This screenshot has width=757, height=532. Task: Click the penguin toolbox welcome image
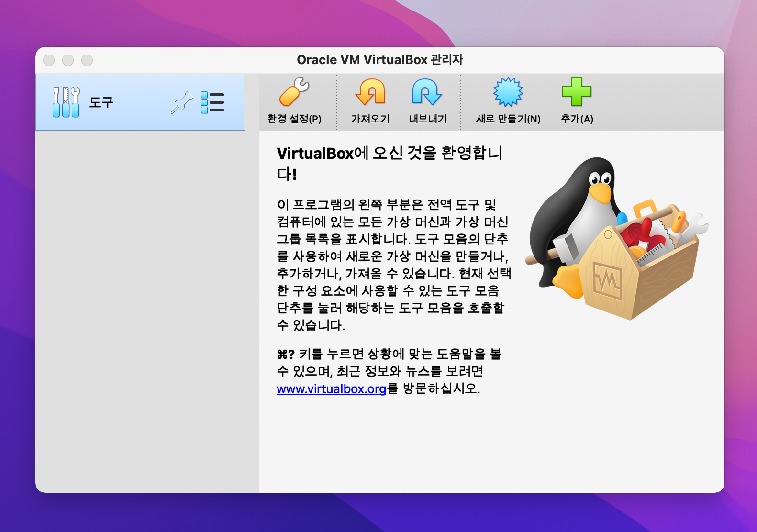616,239
